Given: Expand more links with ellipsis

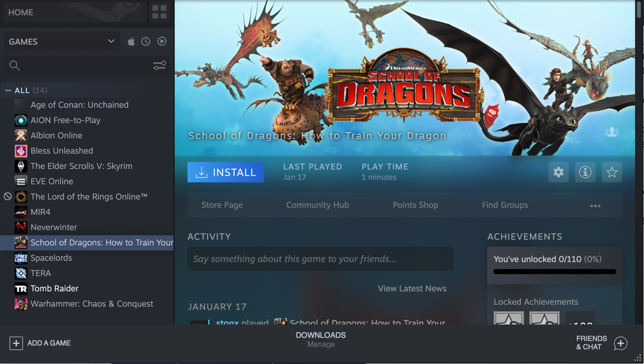Looking at the screenshot, I should (595, 206).
